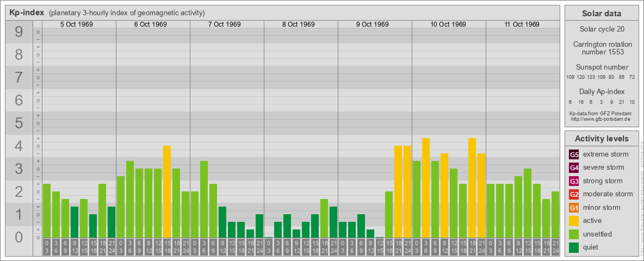Viewport: 644px width, 261px height.
Task: Select the light green 'unsettled' legend swatch
Action: pyautogui.click(x=574, y=234)
